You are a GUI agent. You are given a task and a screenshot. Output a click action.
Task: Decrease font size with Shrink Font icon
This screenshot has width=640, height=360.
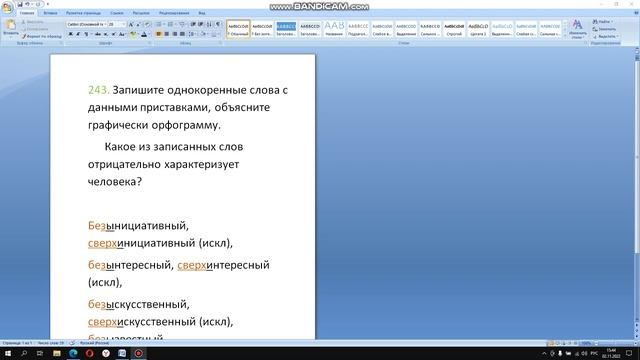click(x=138, y=24)
